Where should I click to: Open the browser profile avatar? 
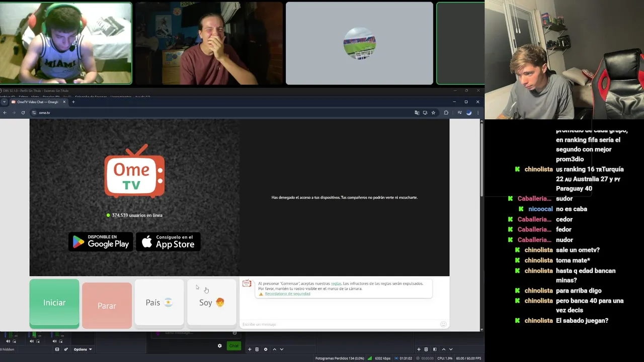click(x=469, y=113)
